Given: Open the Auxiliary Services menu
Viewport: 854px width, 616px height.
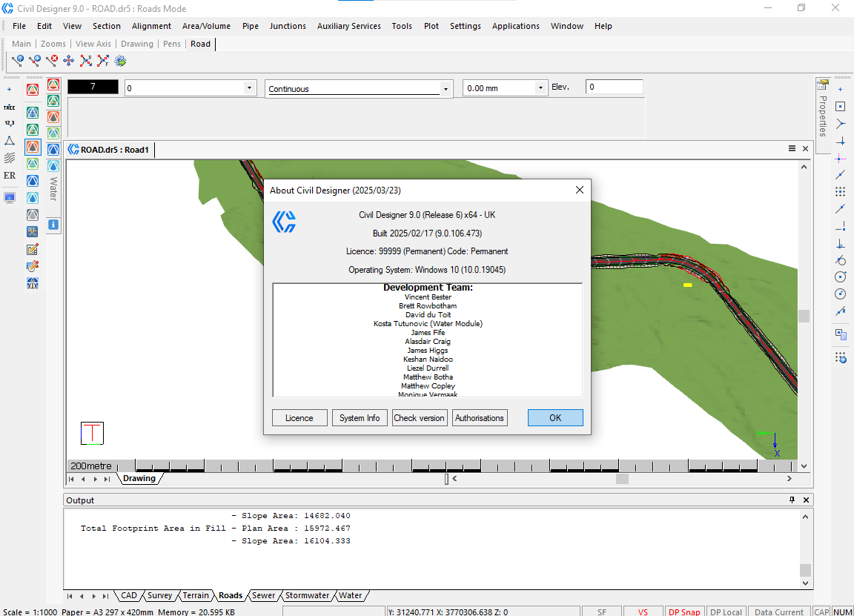Looking at the screenshot, I should coord(349,26).
